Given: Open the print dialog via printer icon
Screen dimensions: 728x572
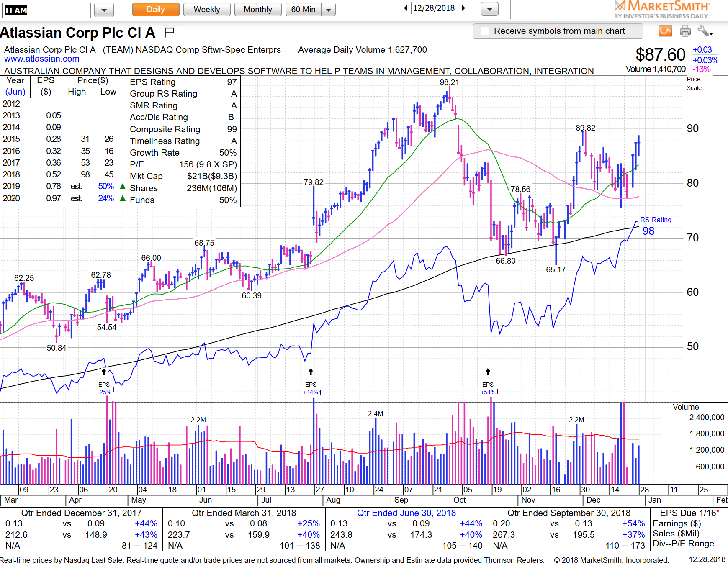Looking at the screenshot, I should tap(685, 31).
